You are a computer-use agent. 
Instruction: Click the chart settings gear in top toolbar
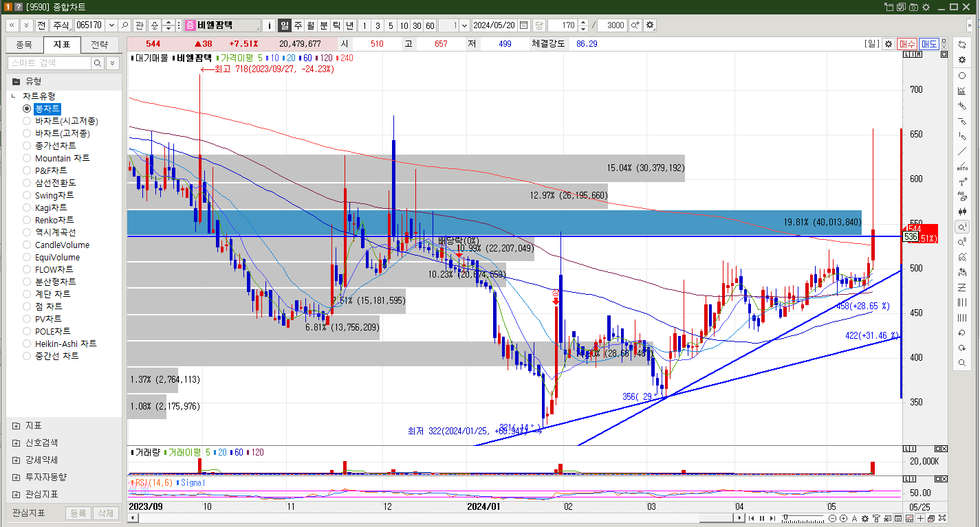coord(650,25)
